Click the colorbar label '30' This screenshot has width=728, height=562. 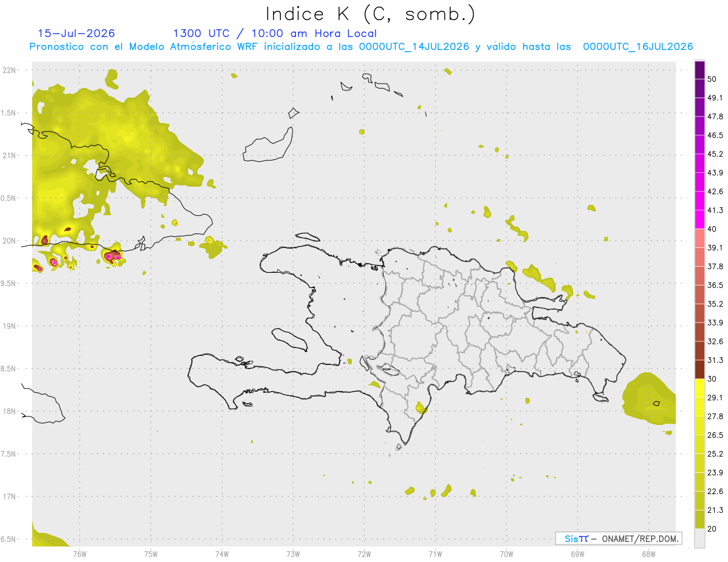pos(713,379)
